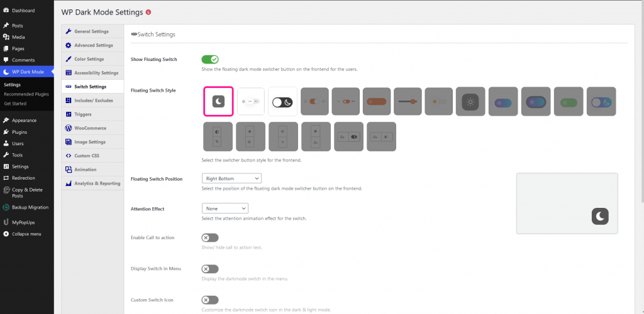Open the Plugins plug icon
Screen dimensions: 644x314
[6, 132]
